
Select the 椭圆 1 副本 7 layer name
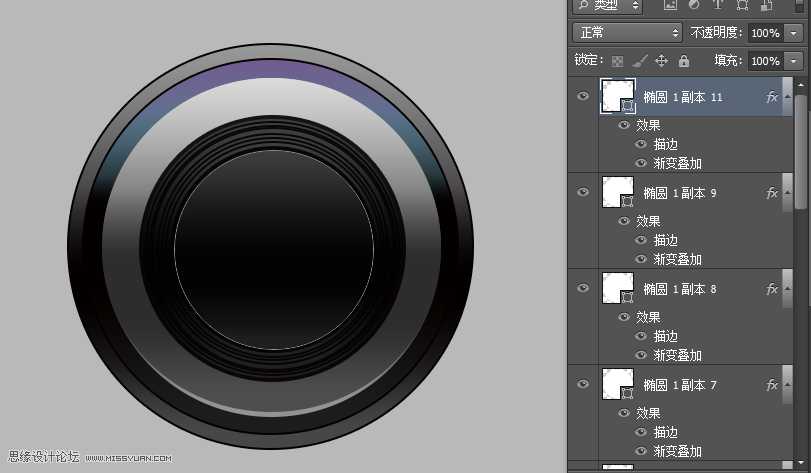tap(680, 385)
